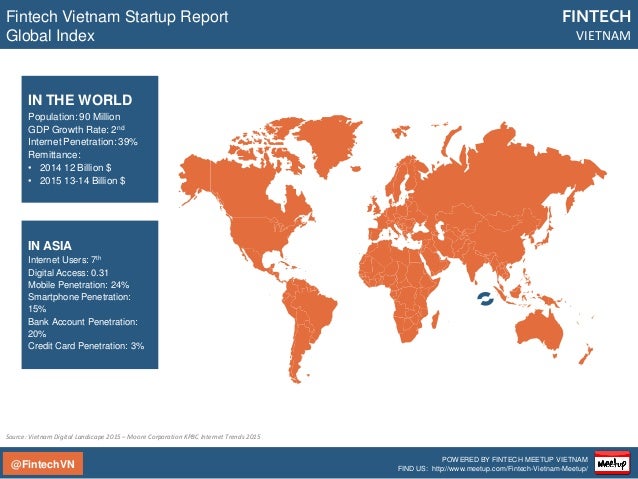Click POWERED BY FINTECH MEETUP VIETNAM text
The height and width of the screenshot is (479, 638).
(515, 459)
